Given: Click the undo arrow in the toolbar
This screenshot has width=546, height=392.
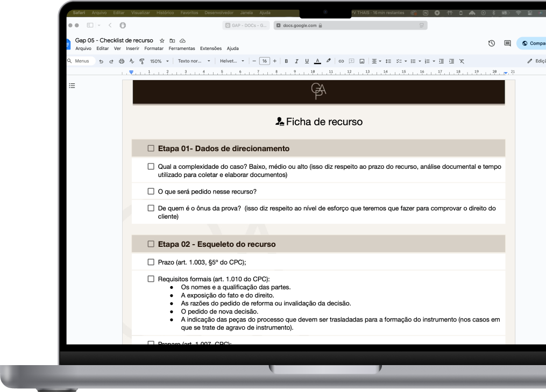Looking at the screenshot, I should (x=101, y=61).
